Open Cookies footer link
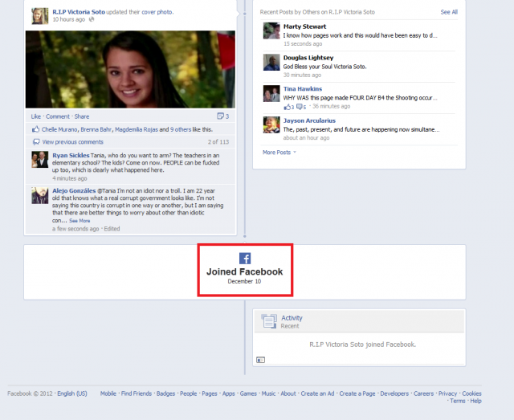The image size is (514, 420). (x=471, y=393)
